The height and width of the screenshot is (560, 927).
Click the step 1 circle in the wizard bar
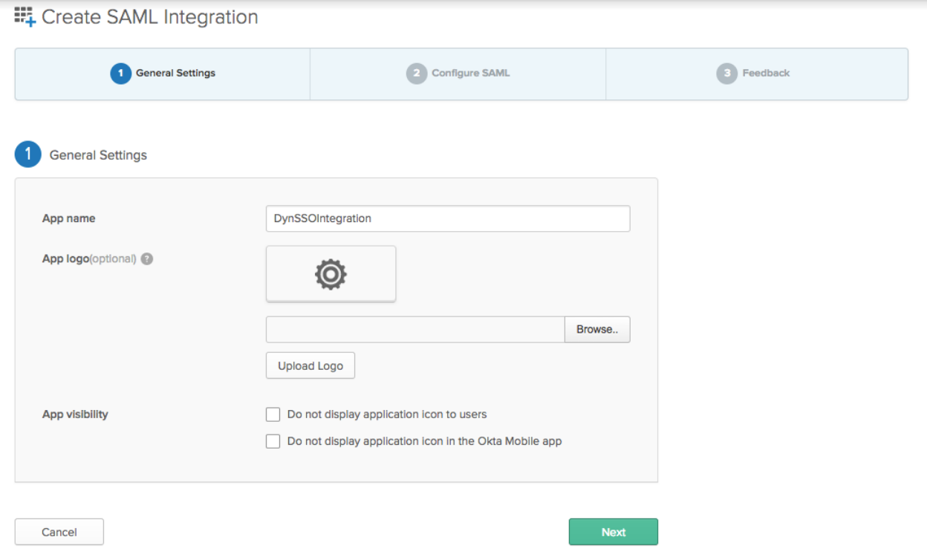tap(120, 74)
